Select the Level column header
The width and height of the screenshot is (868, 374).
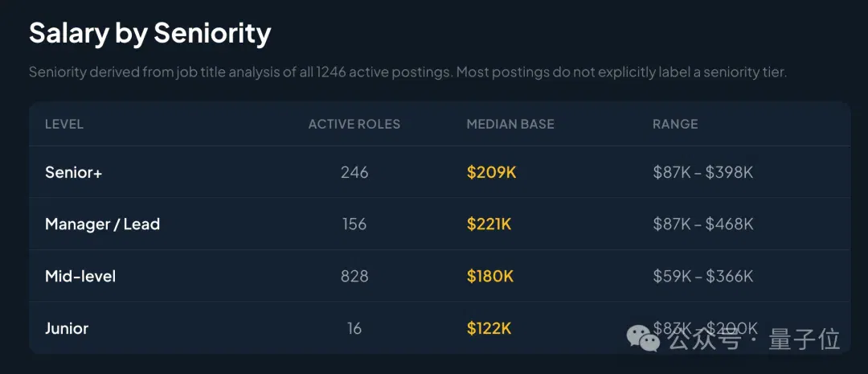point(64,124)
